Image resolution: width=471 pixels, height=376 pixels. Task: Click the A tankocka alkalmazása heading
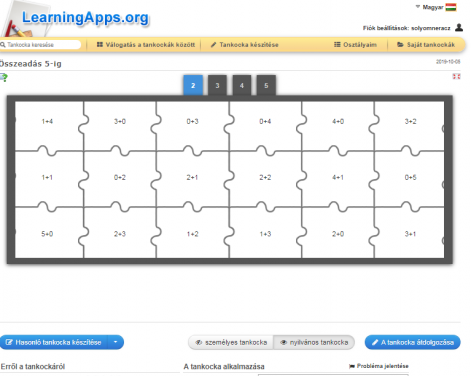[x=224, y=367]
